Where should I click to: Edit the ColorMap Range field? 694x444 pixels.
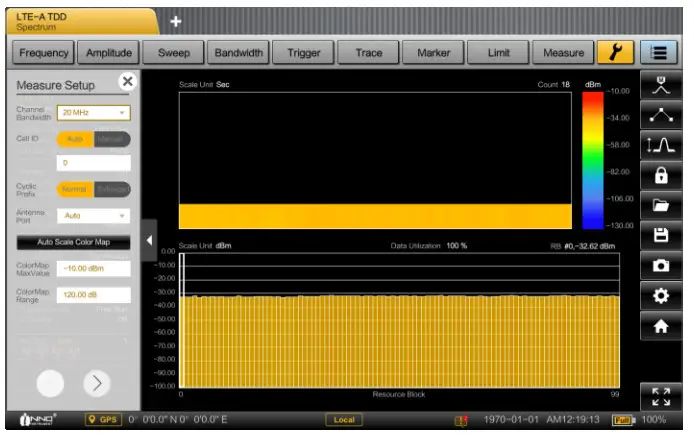click(94, 295)
